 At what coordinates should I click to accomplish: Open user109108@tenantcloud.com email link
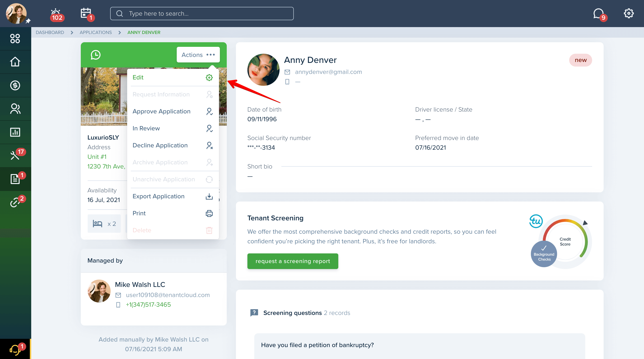pyautogui.click(x=168, y=295)
